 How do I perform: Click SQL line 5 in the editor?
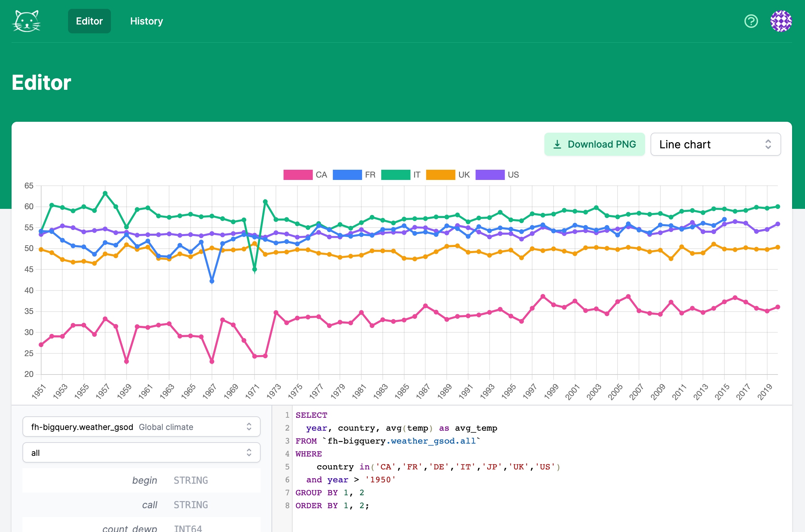(x=438, y=467)
